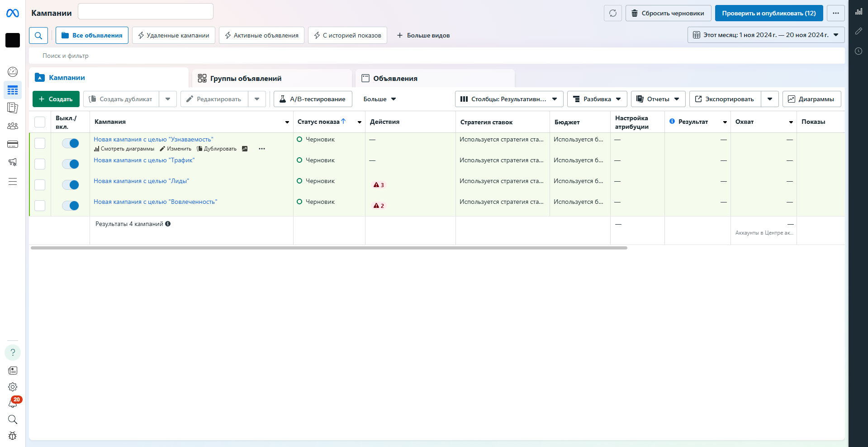This screenshot has width=868, height=447.
Task: Open the clock history icon on right rail
Action: pyautogui.click(x=859, y=51)
